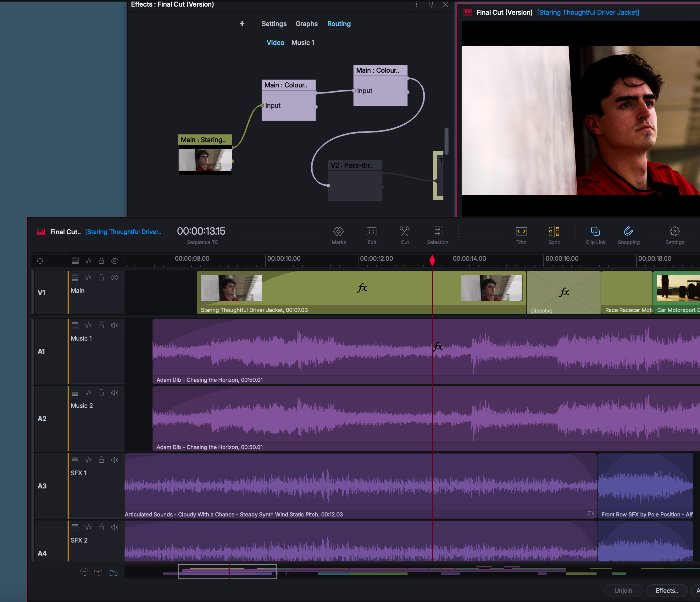700x602 pixels.
Task: Select the Main : Staring.. source node thumbnail
Action: click(205, 160)
